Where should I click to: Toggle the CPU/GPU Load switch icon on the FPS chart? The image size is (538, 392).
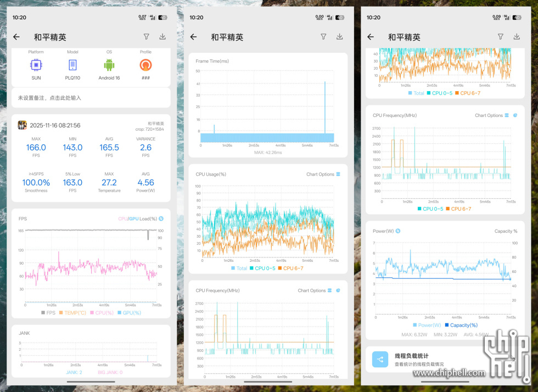coord(161,219)
